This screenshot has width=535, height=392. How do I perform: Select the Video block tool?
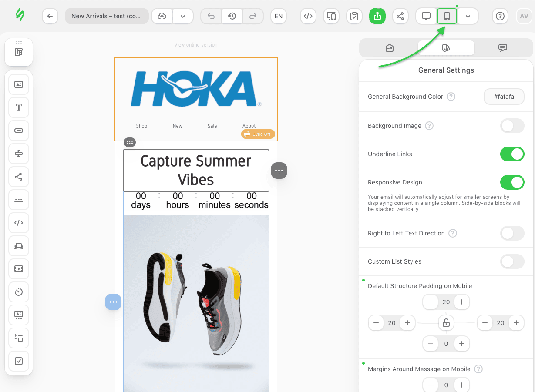coord(18,269)
